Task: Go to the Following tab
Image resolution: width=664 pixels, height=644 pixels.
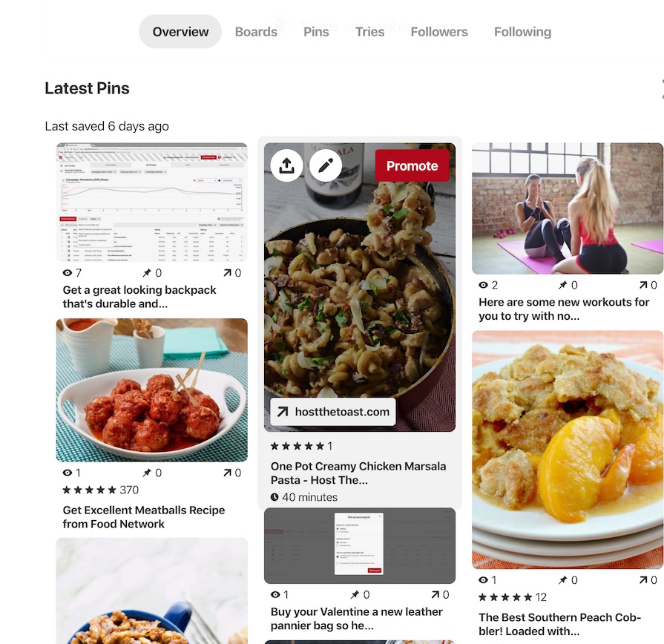Action: 522,32
